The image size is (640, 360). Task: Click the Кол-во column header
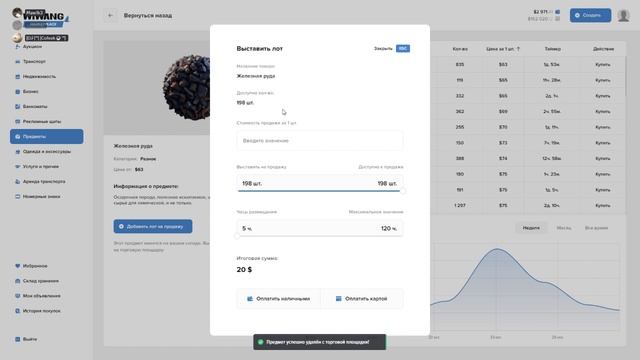click(x=460, y=49)
